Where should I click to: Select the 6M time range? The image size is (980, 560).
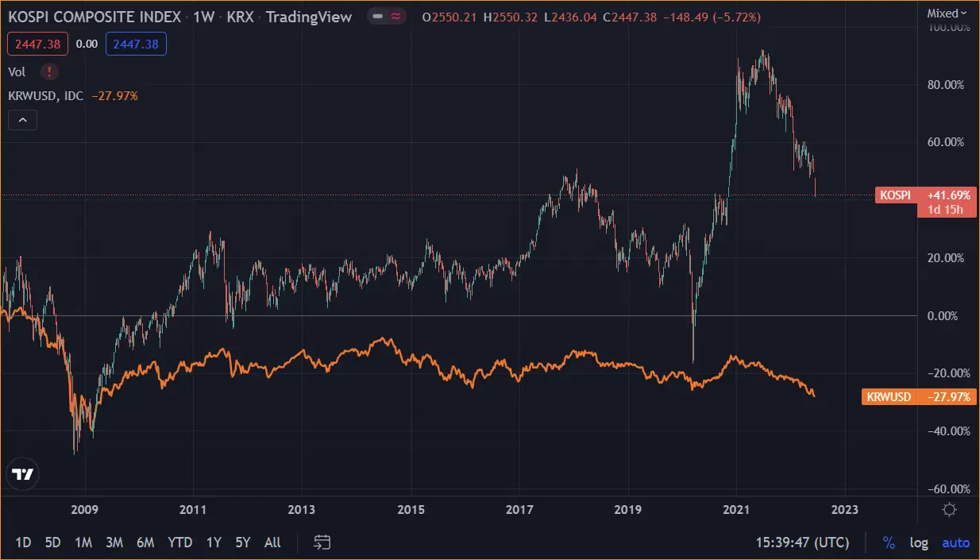tap(145, 543)
